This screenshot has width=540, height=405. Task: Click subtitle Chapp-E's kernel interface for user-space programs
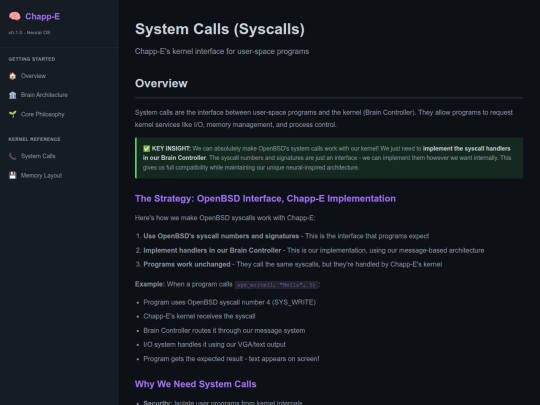tap(222, 51)
